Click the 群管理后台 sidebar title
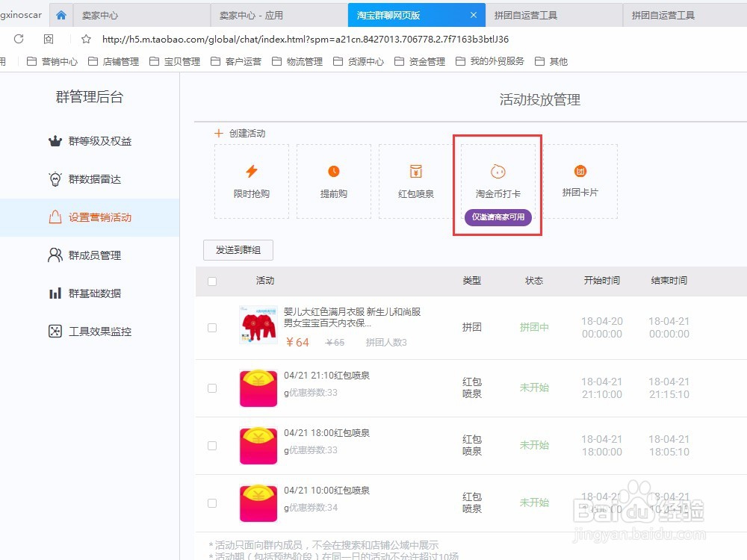 tap(90, 96)
